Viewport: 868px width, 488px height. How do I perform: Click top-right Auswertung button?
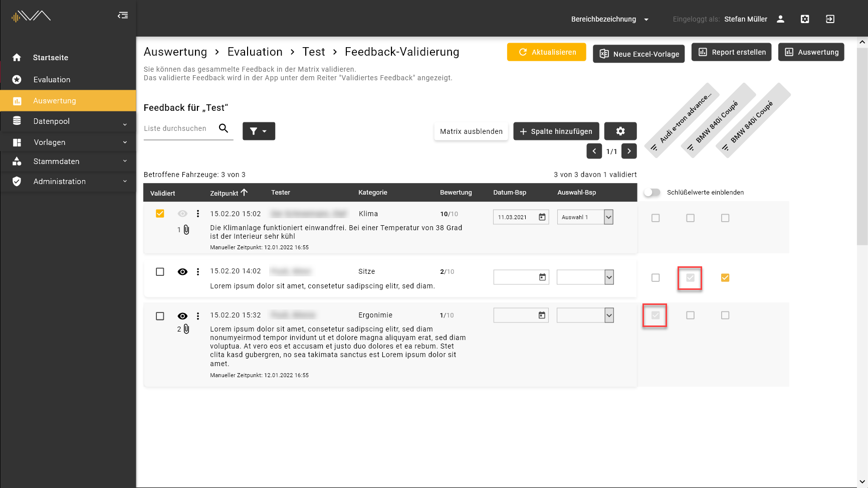(811, 52)
